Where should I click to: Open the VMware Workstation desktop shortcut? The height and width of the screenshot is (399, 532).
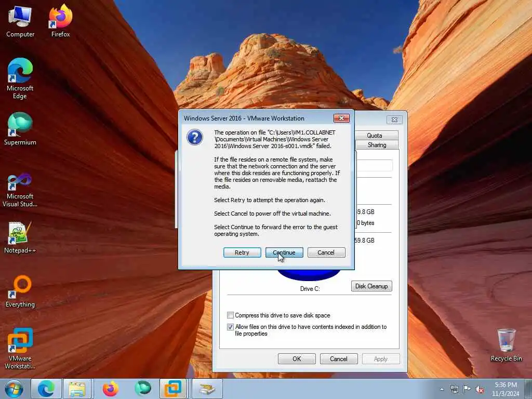tap(20, 349)
